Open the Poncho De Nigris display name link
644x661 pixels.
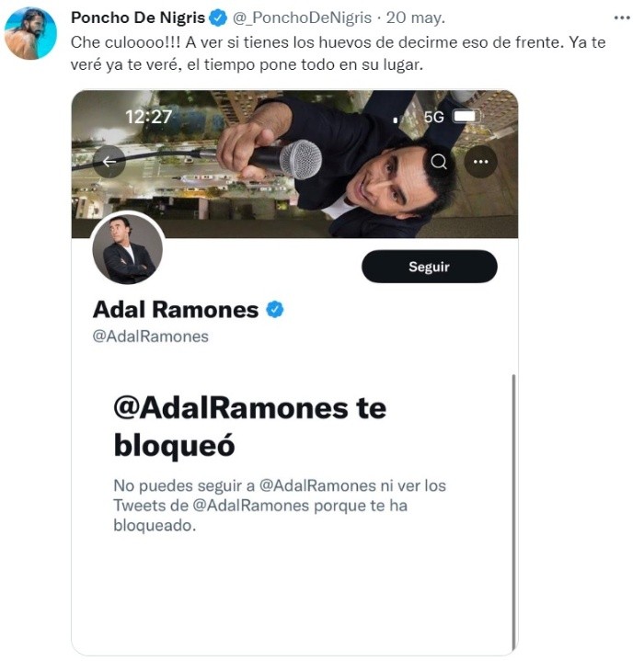click(x=138, y=17)
